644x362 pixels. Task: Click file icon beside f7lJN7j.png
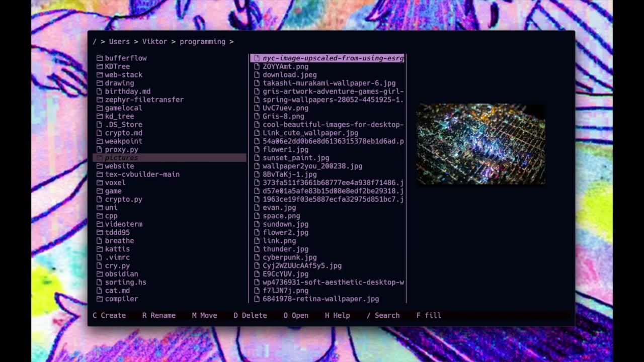pyautogui.click(x=257, y=291)
